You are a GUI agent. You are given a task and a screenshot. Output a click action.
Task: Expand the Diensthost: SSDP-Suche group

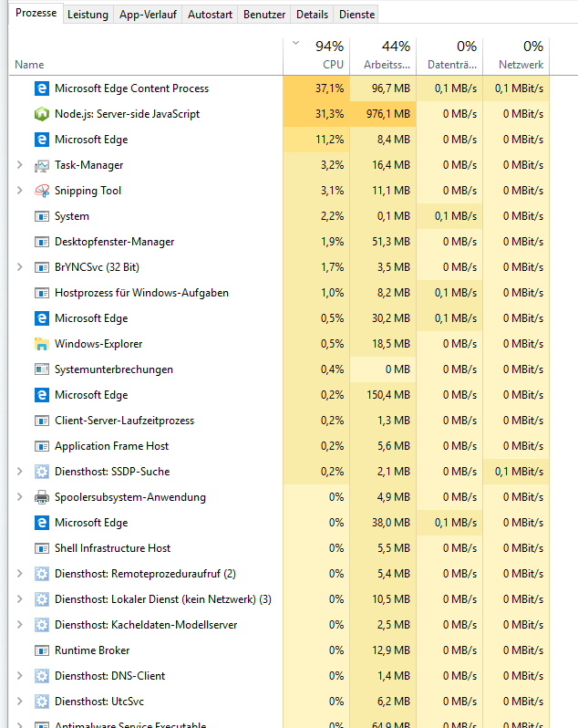19,472
